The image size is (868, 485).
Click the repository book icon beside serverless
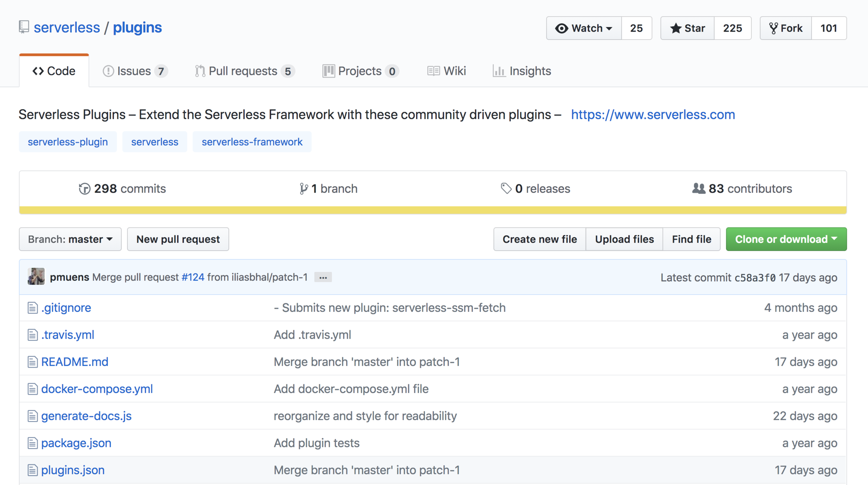tap(24, 27)
